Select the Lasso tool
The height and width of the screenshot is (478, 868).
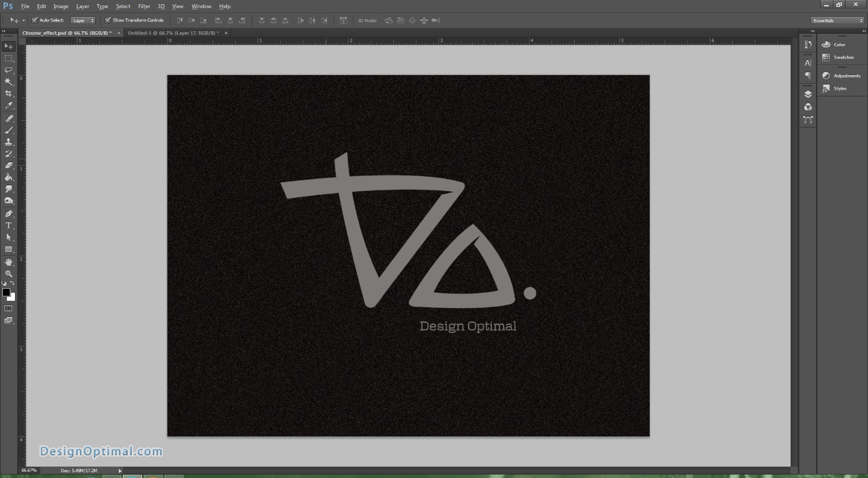click(9, 70)
